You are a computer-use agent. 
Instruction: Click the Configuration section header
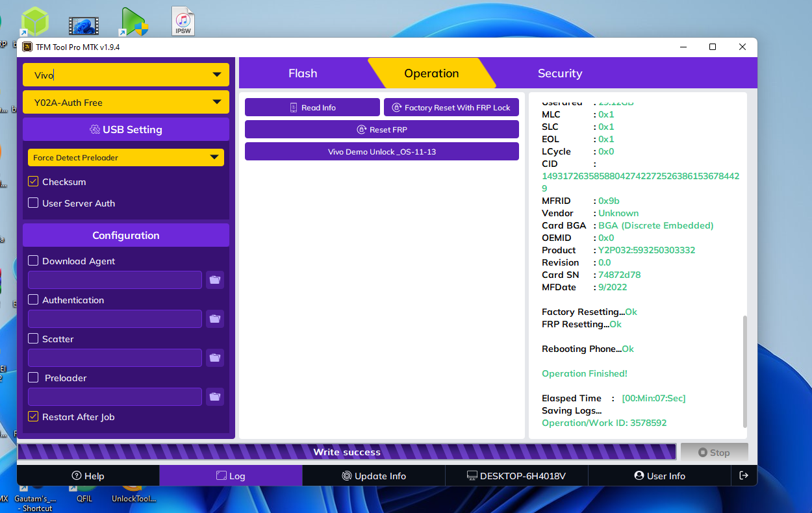click(126, 235)
